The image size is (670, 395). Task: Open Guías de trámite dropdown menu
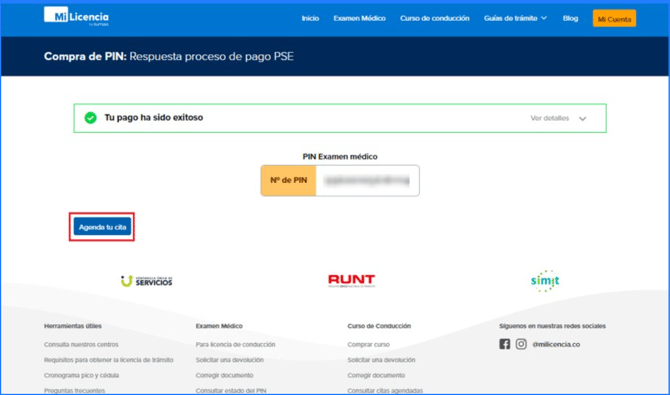(515, 18)
